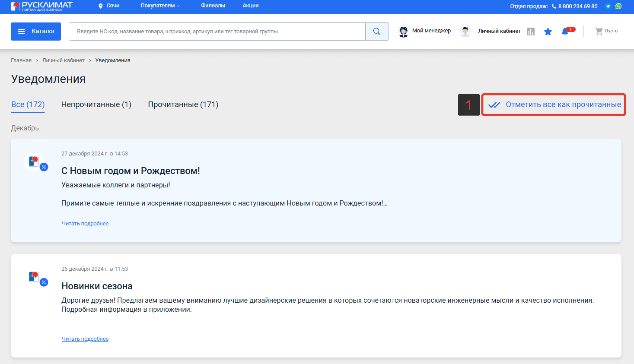Open the WhatsApp icon in the header
The height and width of the screenshot is (364, 634).
point(618,6)
